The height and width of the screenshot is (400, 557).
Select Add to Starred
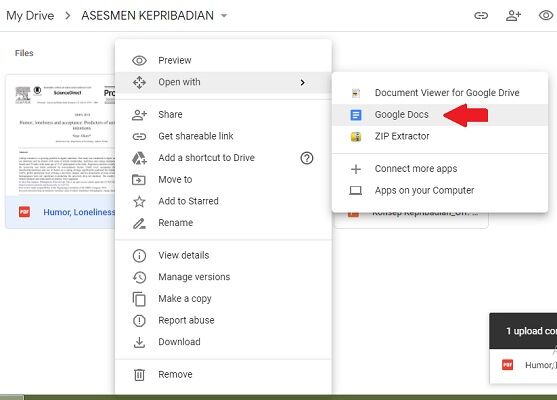click(223, 201)
